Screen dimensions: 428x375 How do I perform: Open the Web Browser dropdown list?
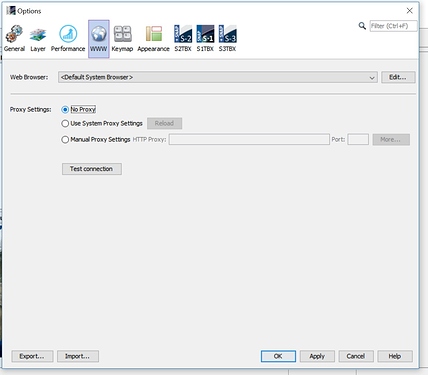[218, 77]
